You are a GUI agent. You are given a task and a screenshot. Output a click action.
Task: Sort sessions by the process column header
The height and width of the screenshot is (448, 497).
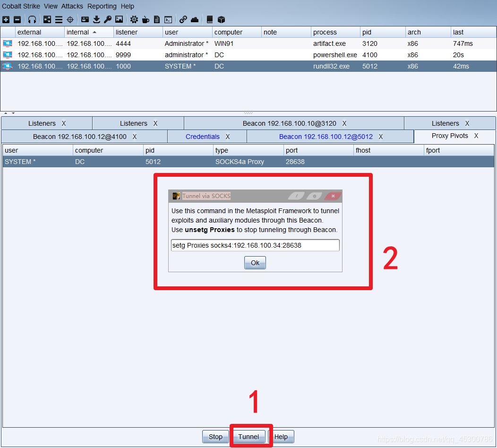pos(335,32)
